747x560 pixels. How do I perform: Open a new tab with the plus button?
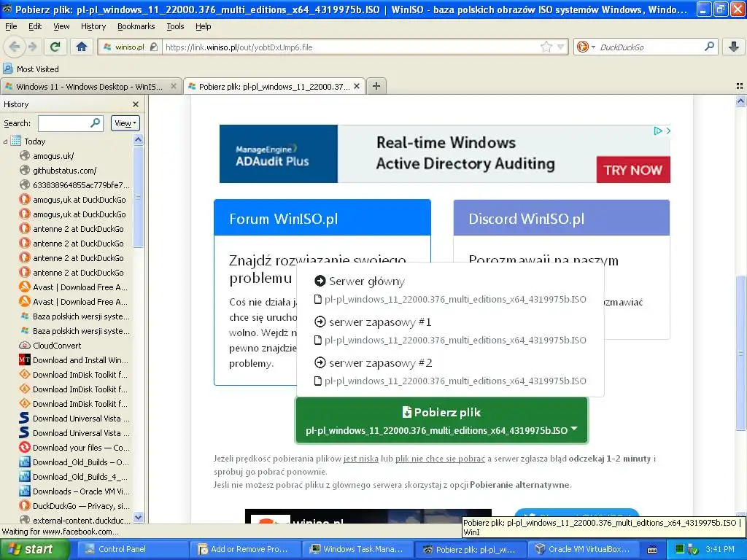[376, 86]
